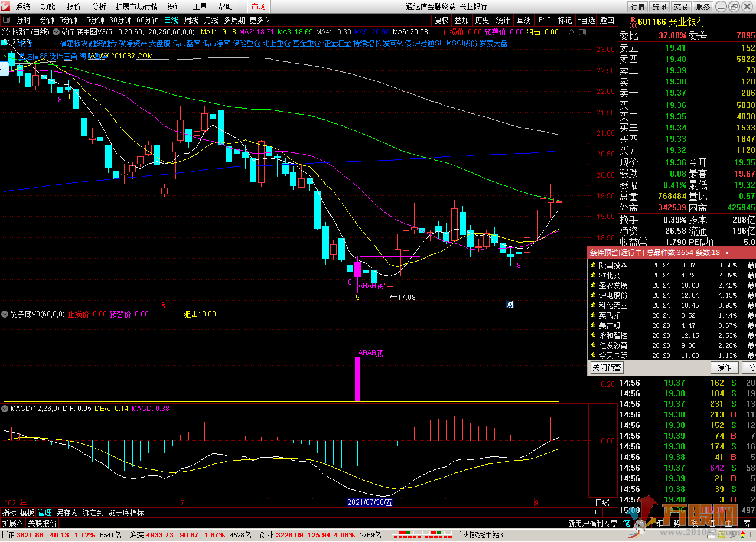
Task: Add stock via +自选 button
Action: coord(586,20)
